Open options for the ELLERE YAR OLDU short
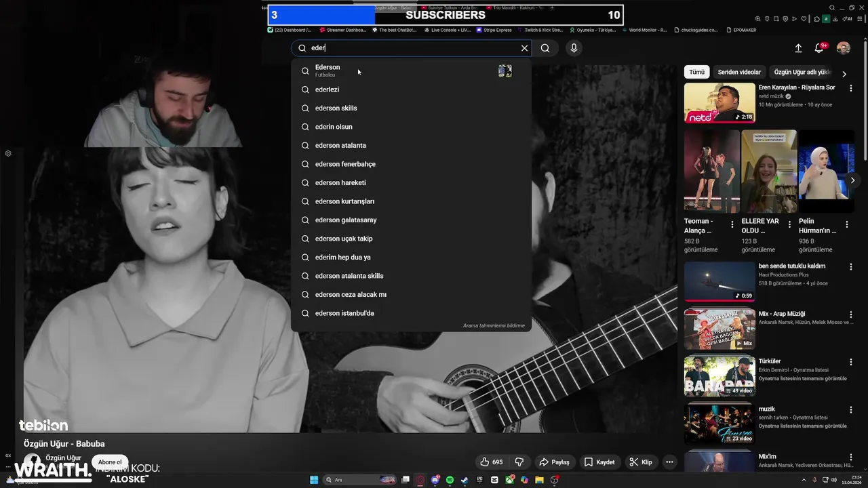The width and height of the screenshot is (868, 488). point(789,224)
